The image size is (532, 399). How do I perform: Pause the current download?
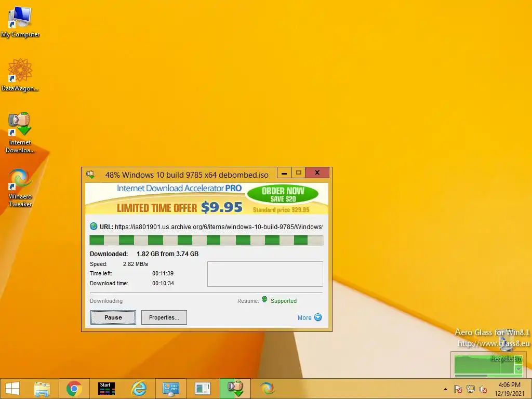tap(113, 317)
